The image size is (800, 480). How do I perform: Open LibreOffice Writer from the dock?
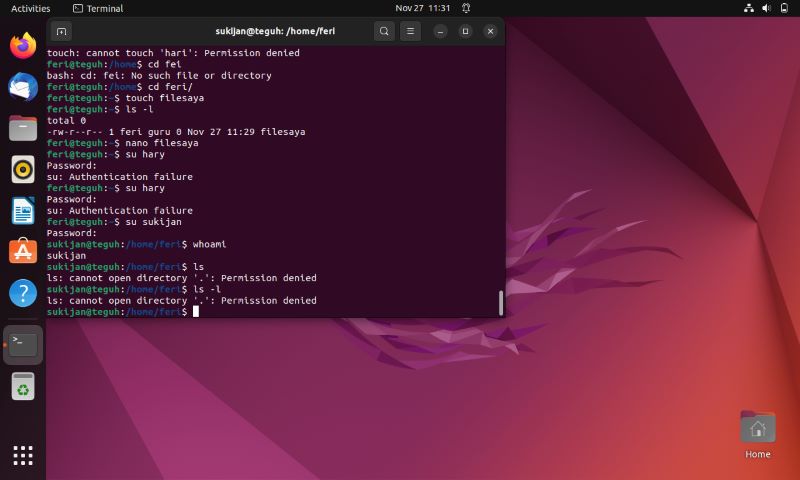(x=23, y=211)
